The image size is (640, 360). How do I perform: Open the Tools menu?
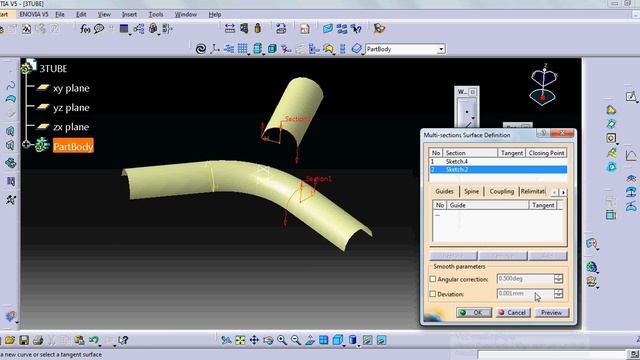coord(156,14)
